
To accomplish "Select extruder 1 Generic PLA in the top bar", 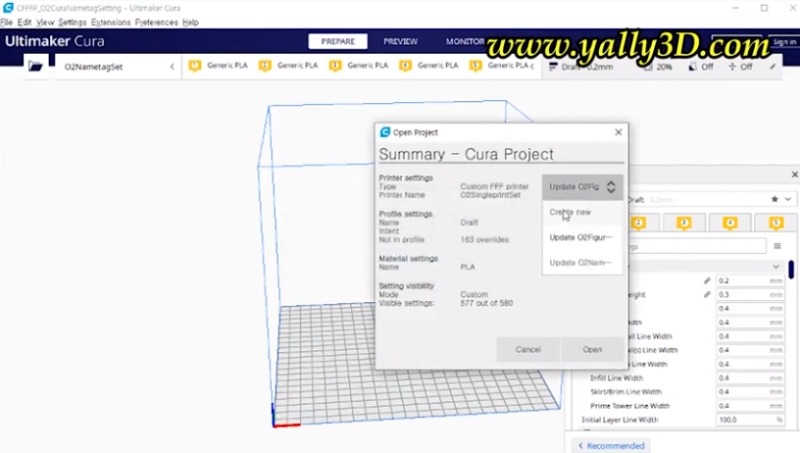I will tap(218, 66).
